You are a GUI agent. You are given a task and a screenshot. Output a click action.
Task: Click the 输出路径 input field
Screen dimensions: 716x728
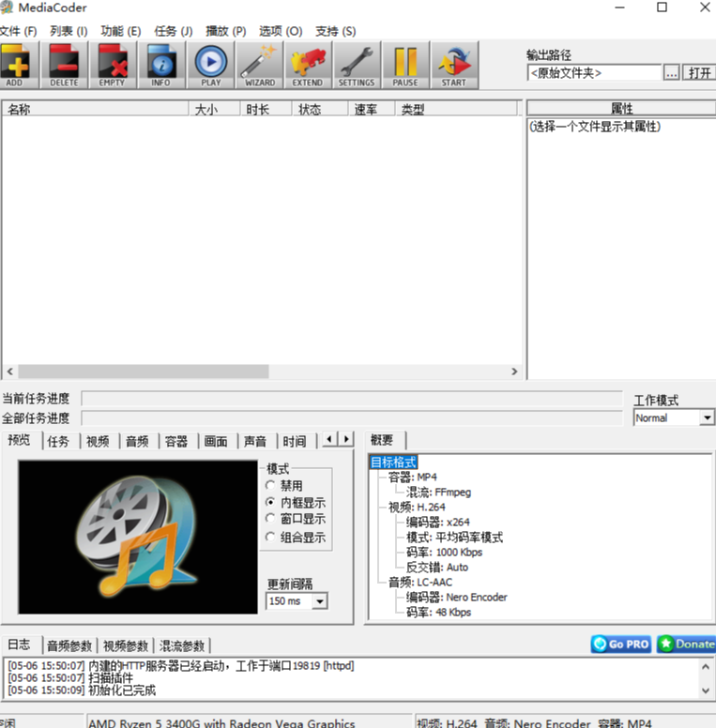coord(594,73)
